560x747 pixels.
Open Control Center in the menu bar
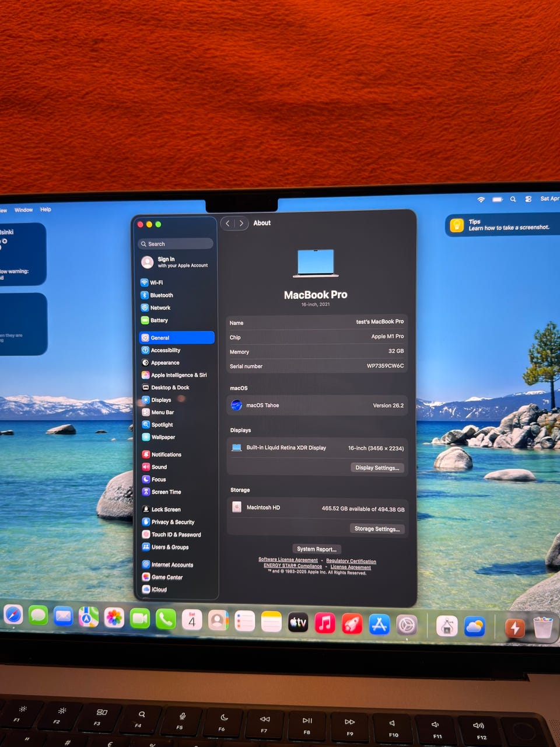[528, 199]
